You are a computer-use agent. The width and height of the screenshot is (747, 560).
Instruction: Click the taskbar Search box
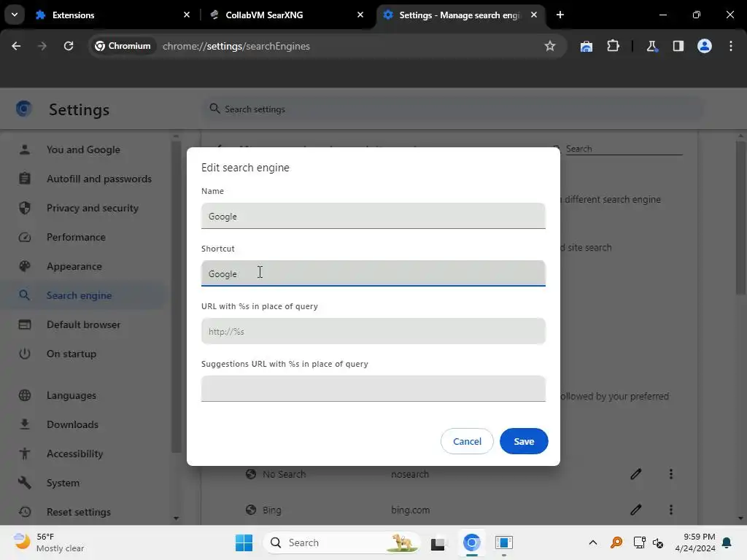[x=341, y=542]
